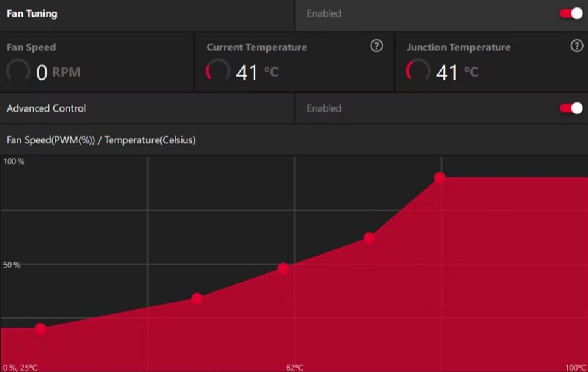Click the Fan Speed 0 RPM gauge

(18, 71)
